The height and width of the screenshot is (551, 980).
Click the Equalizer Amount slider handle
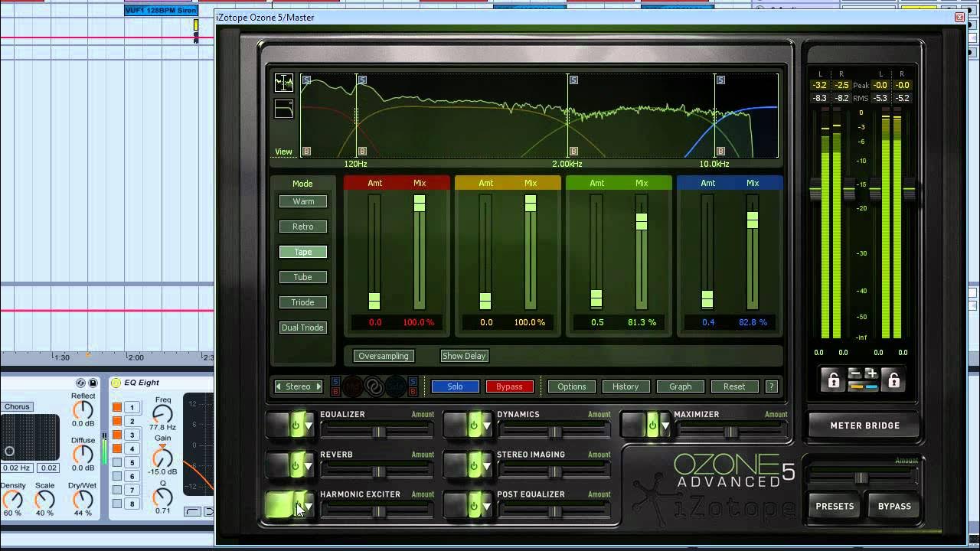(378, 432)
